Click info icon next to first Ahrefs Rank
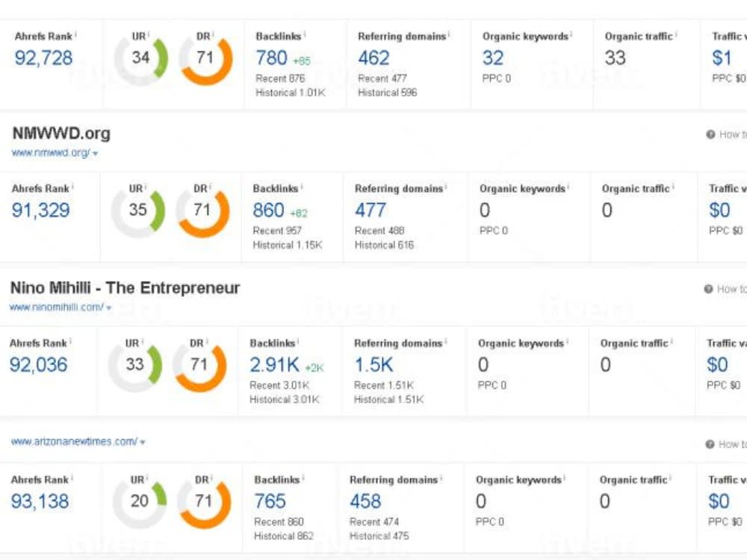This screenshot has height=560, width=747. (x=76, y=34)
